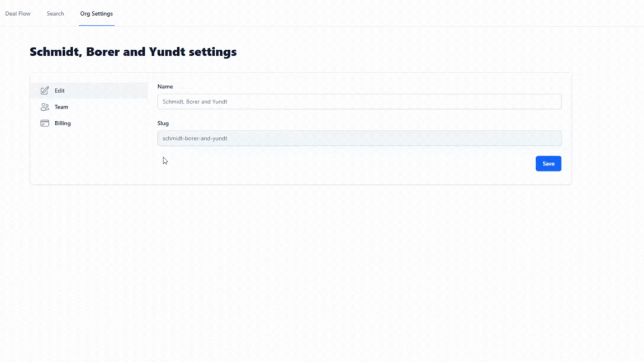The width and height of the screenshot is (644, 362).
Task: Focus the organization Name input field
Action: click(359, 101)
